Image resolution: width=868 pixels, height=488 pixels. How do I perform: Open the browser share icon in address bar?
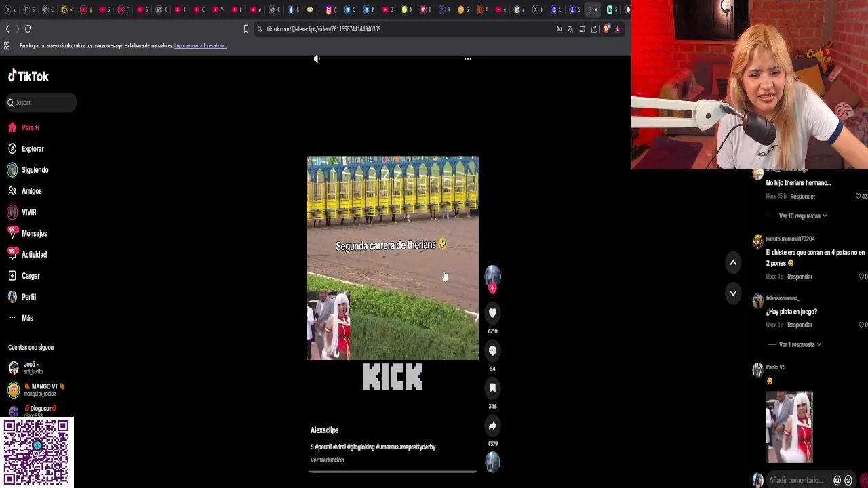click(x=594, y=29)
